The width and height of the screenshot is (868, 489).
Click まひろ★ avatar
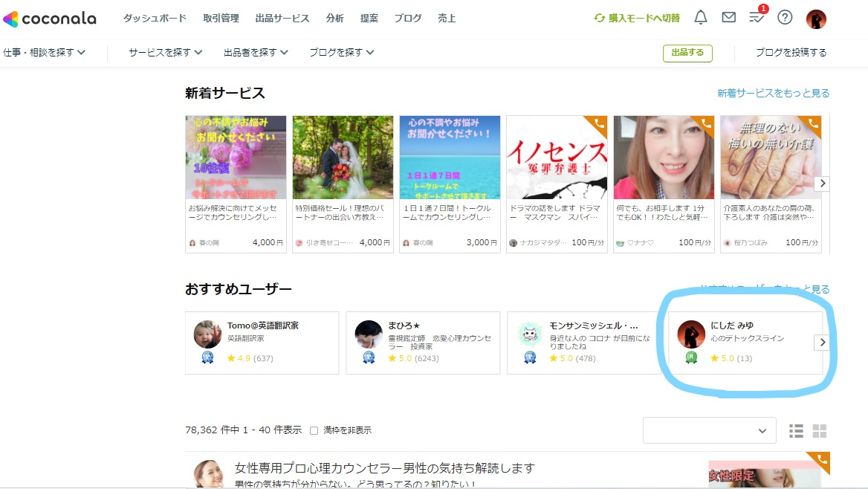coord(369,334)
